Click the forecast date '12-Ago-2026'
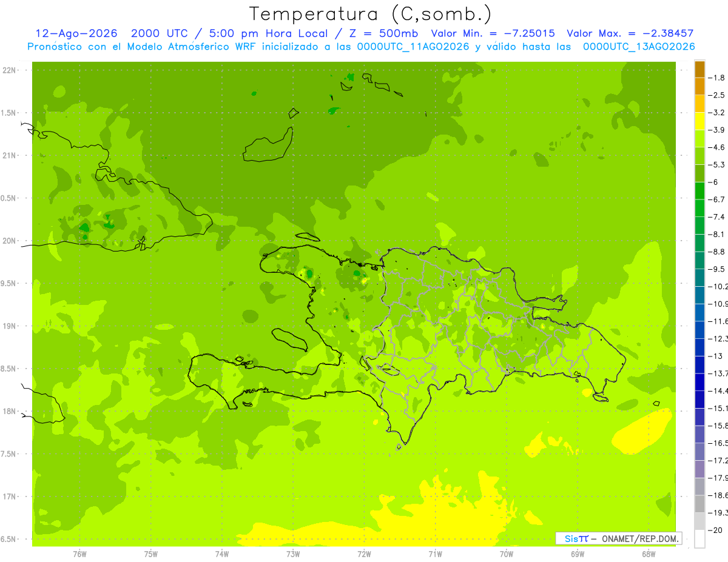 pyautogui.click(x=76, y=33)
